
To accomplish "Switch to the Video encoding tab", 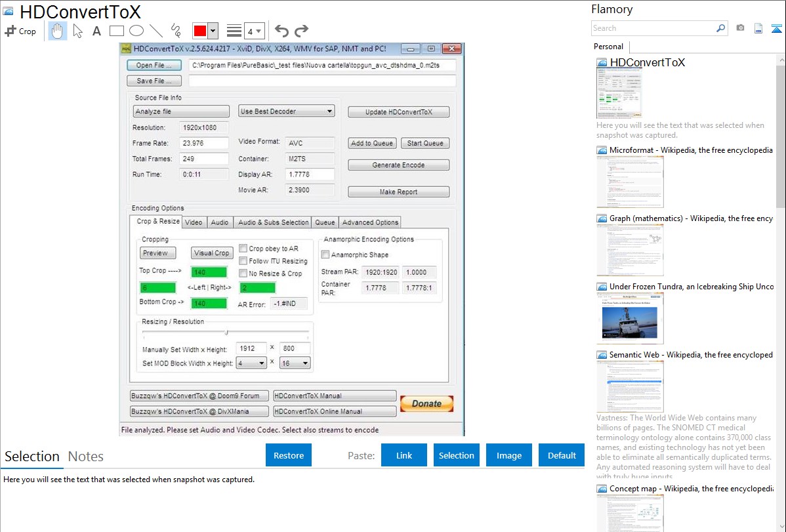I will tap(194, 222).
